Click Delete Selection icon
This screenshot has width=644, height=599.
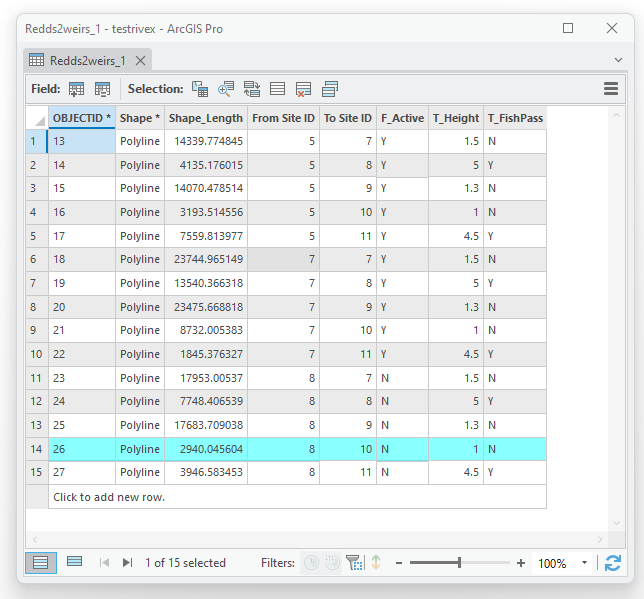[x=304, y=89]
